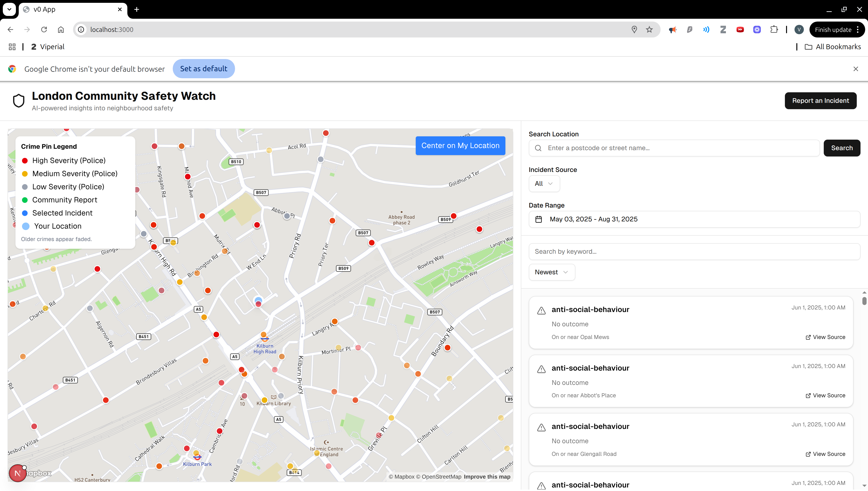Click Report an Incident button

pyautogui.click(x=820, y=100)
